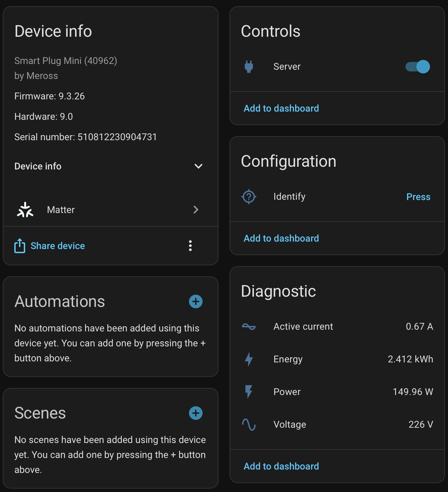Add a new scene with plus icon
The image size is (448, 492).
[196, 413]
